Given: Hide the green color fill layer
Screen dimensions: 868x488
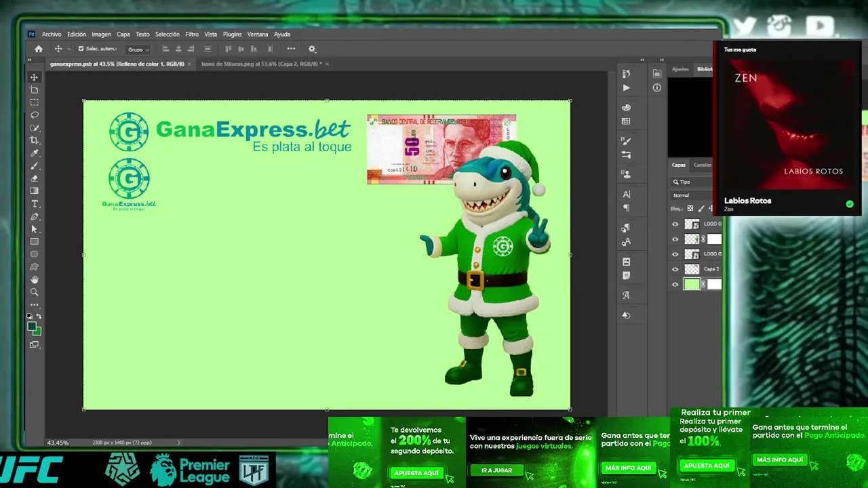Looking at the screenshot, I should click(675, 285).
